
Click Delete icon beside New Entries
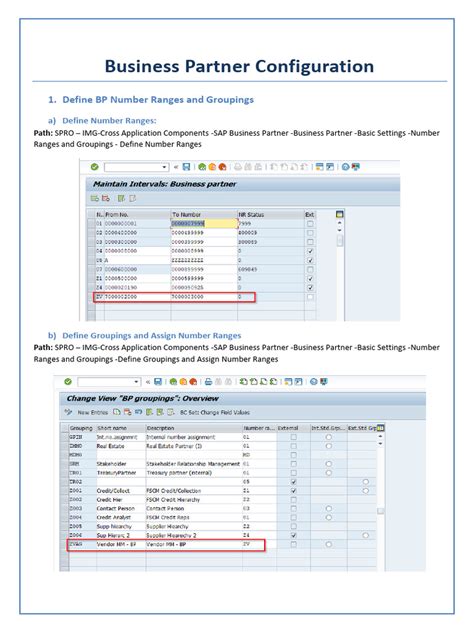(x=128, y=412)
